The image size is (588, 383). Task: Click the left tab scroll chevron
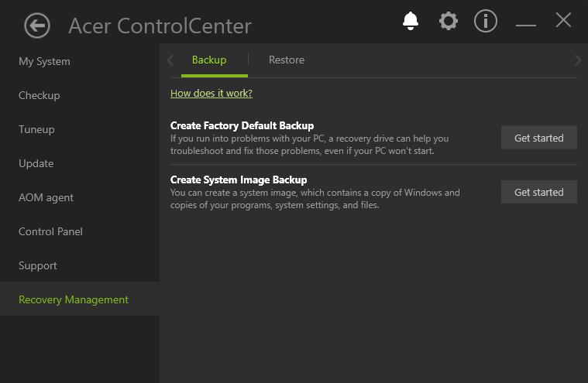click(x=170, y=60)
